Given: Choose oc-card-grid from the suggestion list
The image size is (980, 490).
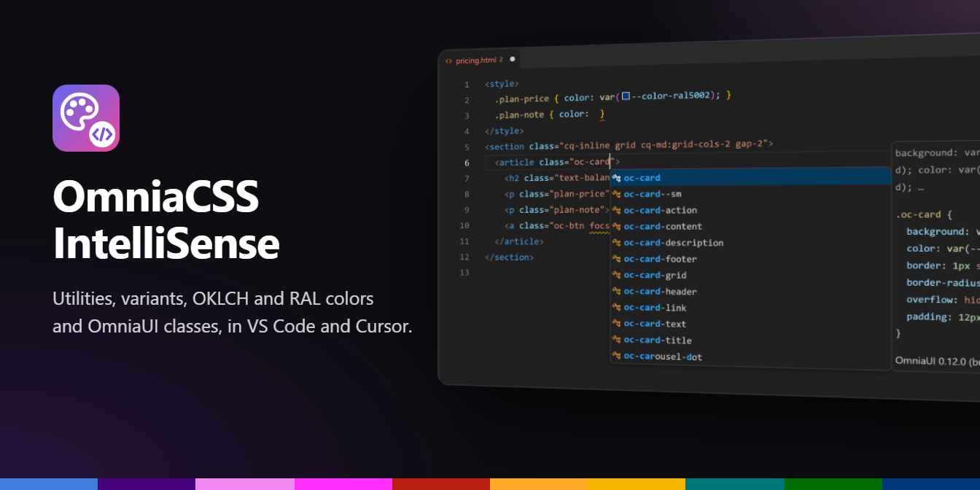Looking at the screenshot, I should click(751, 275).
